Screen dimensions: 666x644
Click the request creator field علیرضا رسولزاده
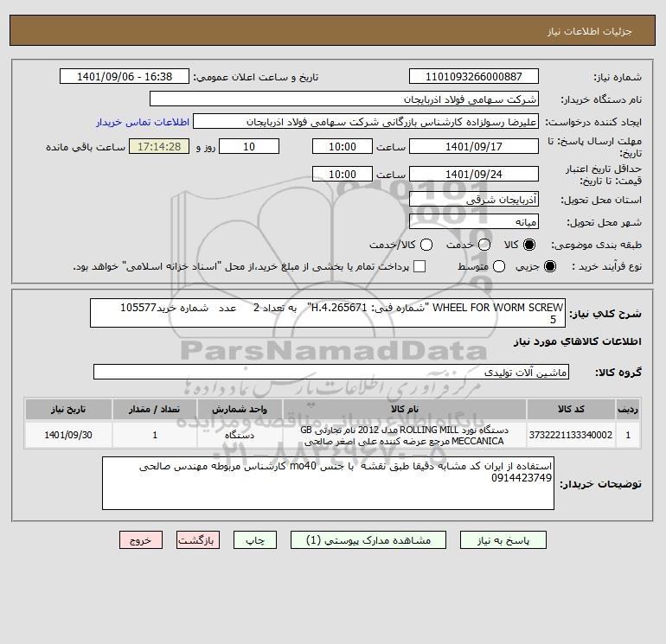coord(366,121)
